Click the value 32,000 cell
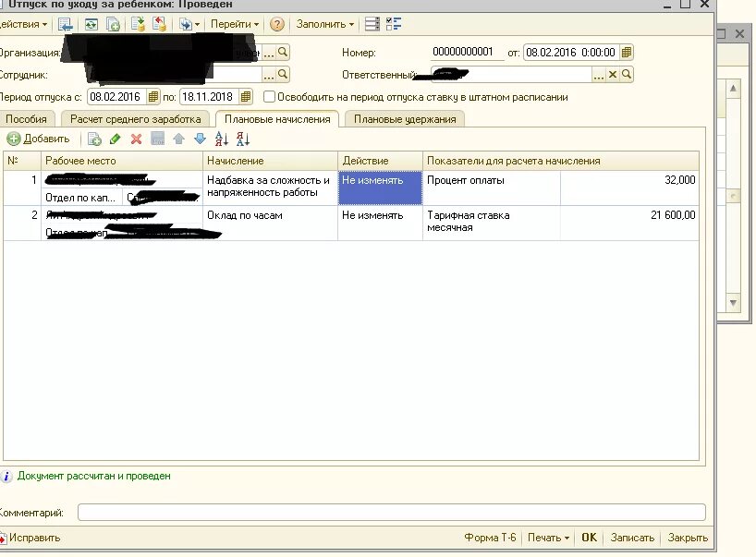Image resolution: width=756 pixels, height=557 pixels. (629, 188)
